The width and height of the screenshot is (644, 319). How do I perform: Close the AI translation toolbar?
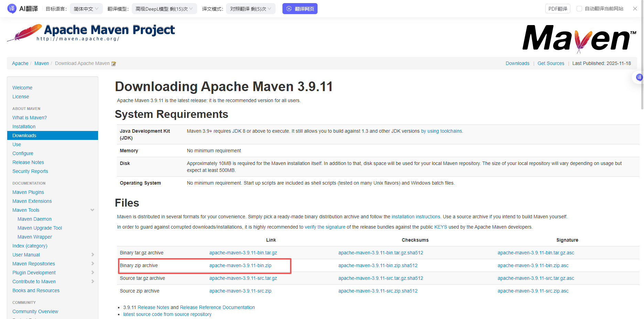click(x=635, y=9)
